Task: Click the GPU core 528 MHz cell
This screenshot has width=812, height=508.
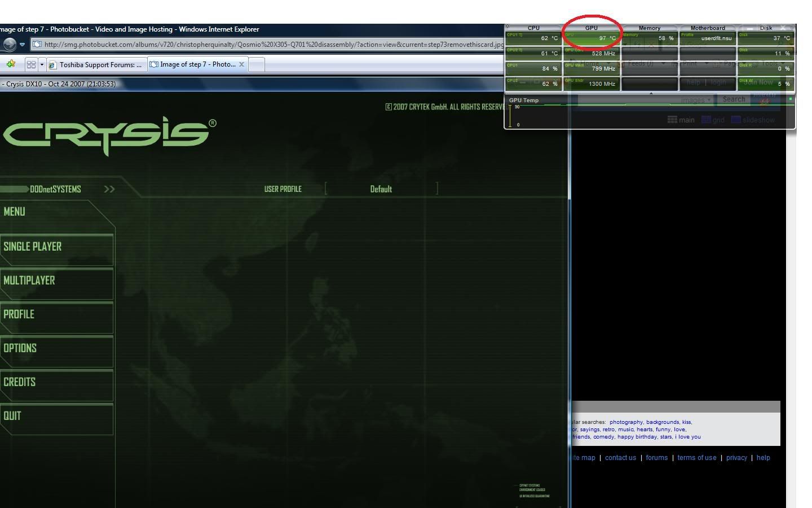Action: (592, 54)
